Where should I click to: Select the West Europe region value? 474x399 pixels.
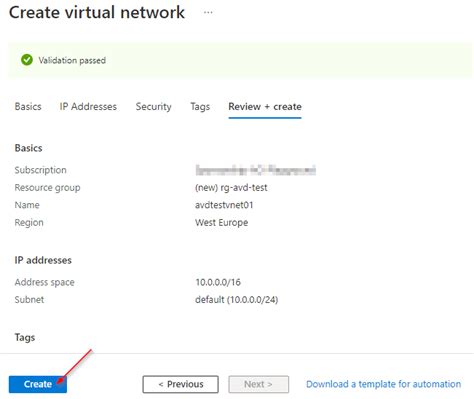222,223
